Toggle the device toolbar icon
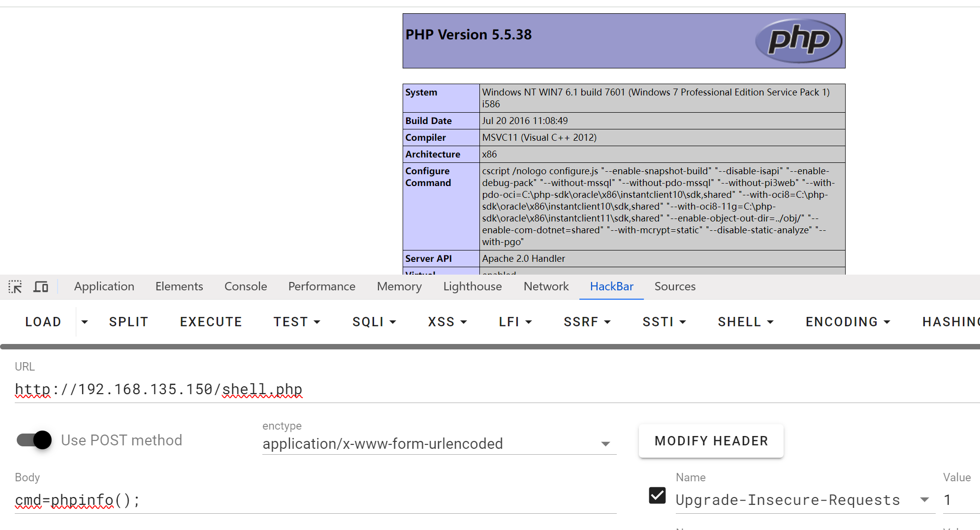Viewport: 980px width, 530px height. point(40,286)
